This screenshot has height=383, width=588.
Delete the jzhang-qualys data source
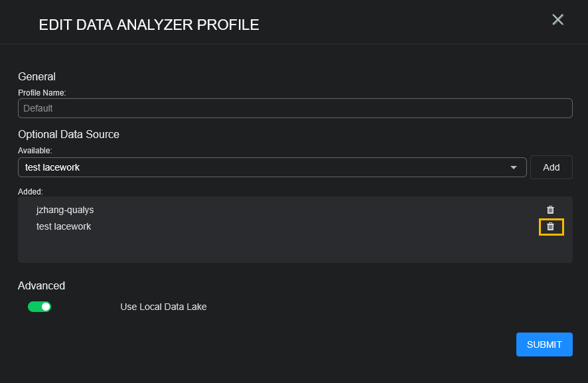550,210
